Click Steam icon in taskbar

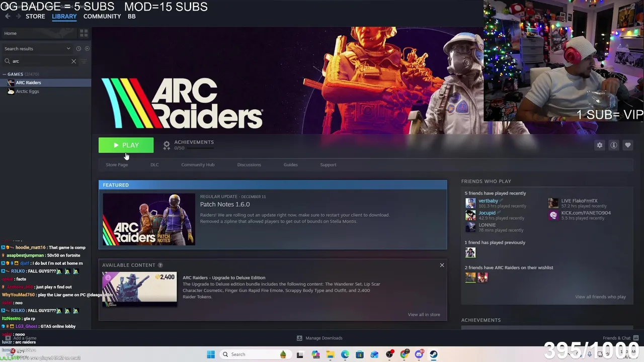click(x=433, y=354)
